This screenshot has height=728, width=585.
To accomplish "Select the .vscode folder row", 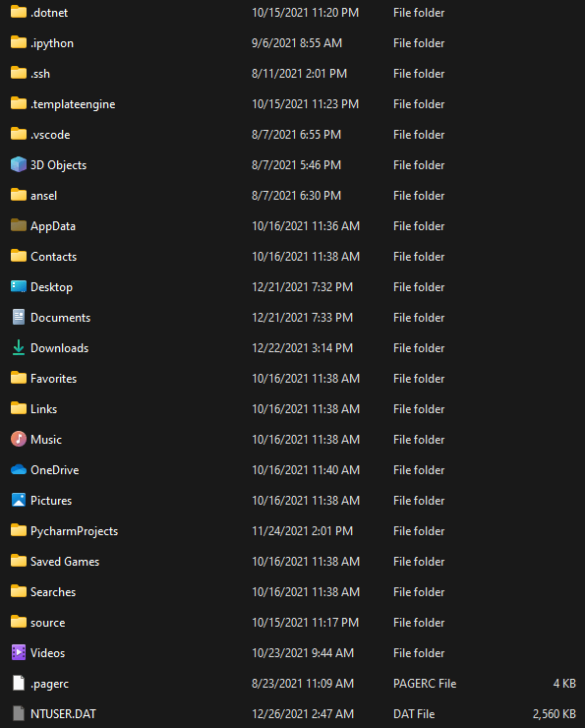I will (292, 135).
